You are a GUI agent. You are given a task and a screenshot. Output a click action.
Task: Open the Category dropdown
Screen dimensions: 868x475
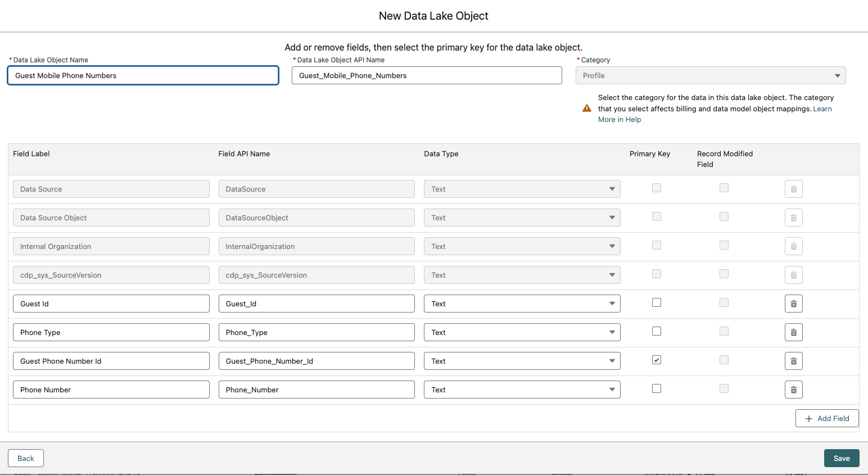pos(710,75)
